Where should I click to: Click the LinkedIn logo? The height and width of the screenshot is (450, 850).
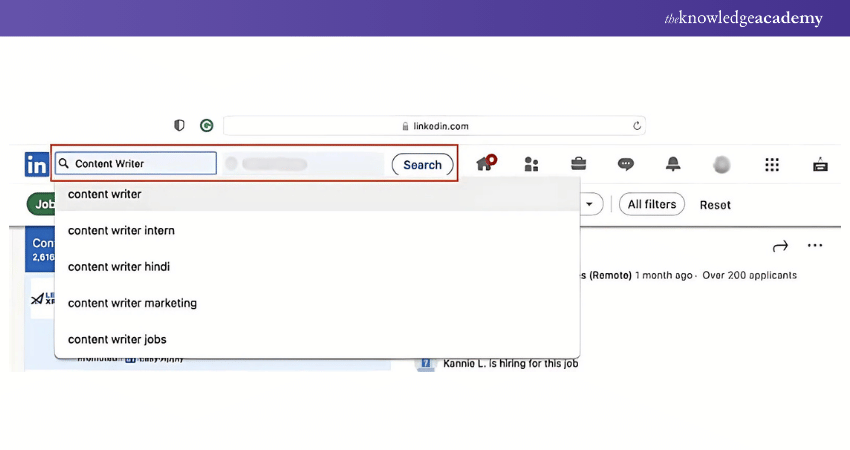tap(37, 164)
